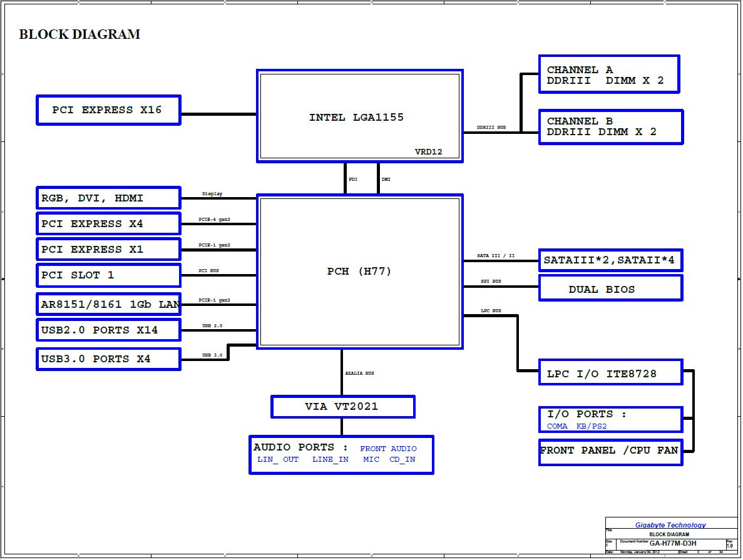The image size is (743, 560).
Task: Click the COMA KB/PS2 text in I/O ports
Action: pos(576,427)
